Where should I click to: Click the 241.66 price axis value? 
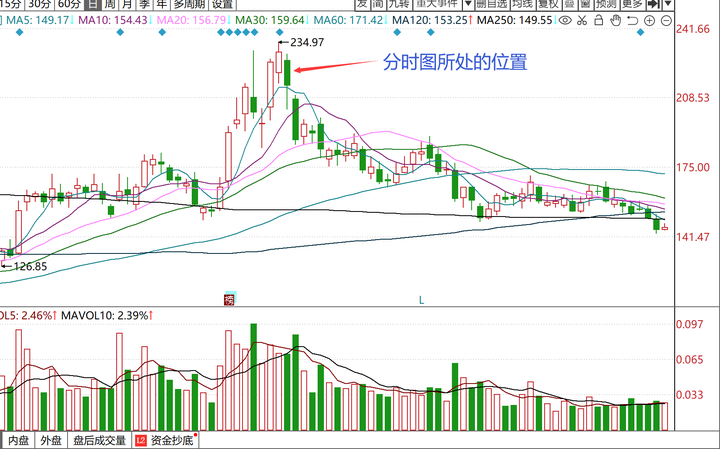[692, 29]
